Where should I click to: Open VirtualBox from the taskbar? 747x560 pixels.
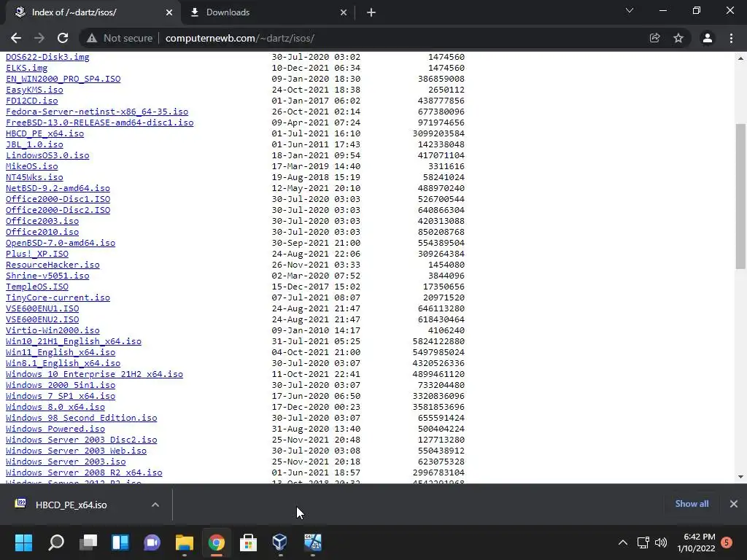280,542
